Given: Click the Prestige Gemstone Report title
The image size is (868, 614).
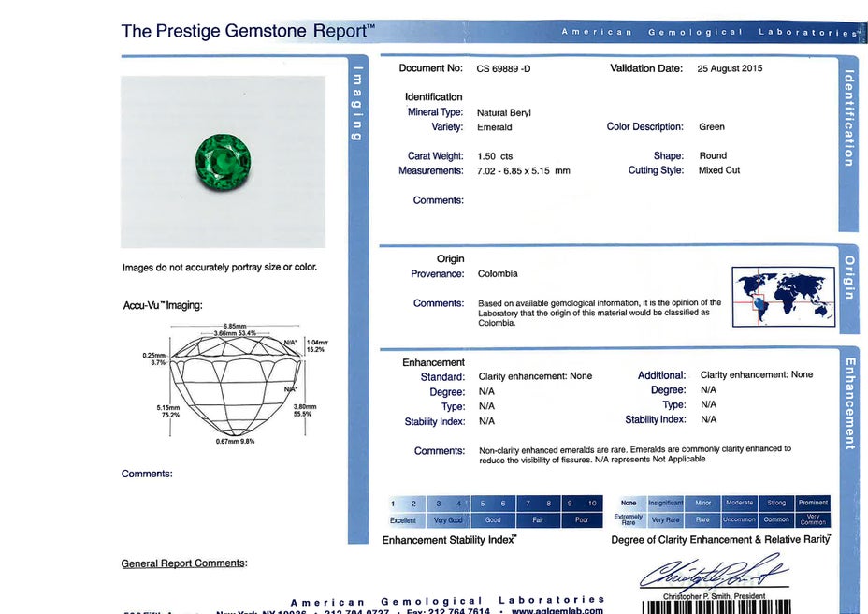Looking at the screenshot, I should 248,31.
